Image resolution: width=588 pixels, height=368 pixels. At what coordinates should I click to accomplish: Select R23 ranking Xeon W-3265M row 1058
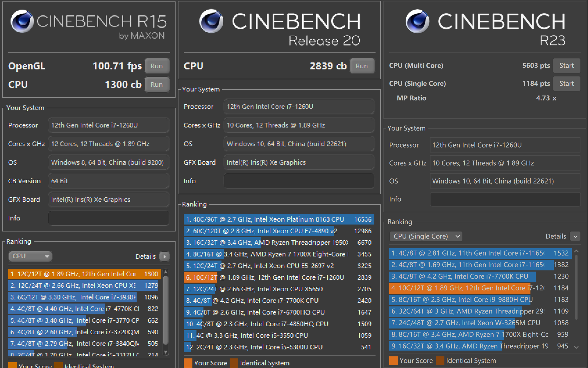tap(480, 323)
